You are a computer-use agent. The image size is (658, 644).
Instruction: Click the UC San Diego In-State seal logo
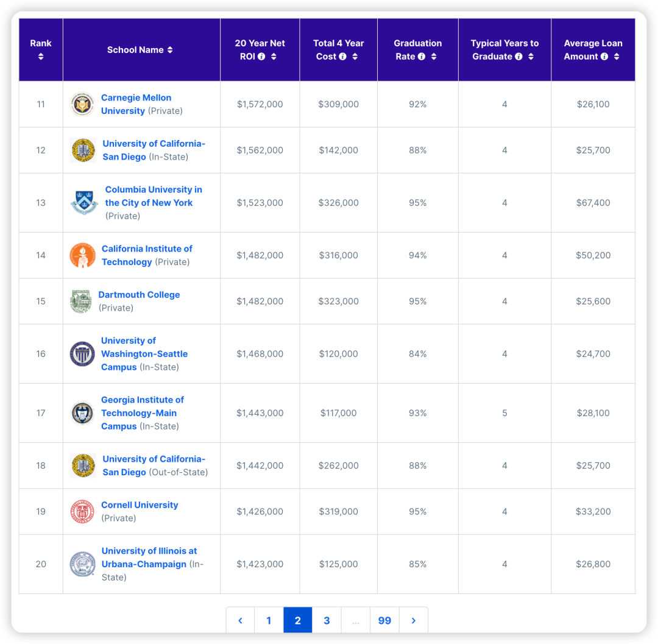83,150
